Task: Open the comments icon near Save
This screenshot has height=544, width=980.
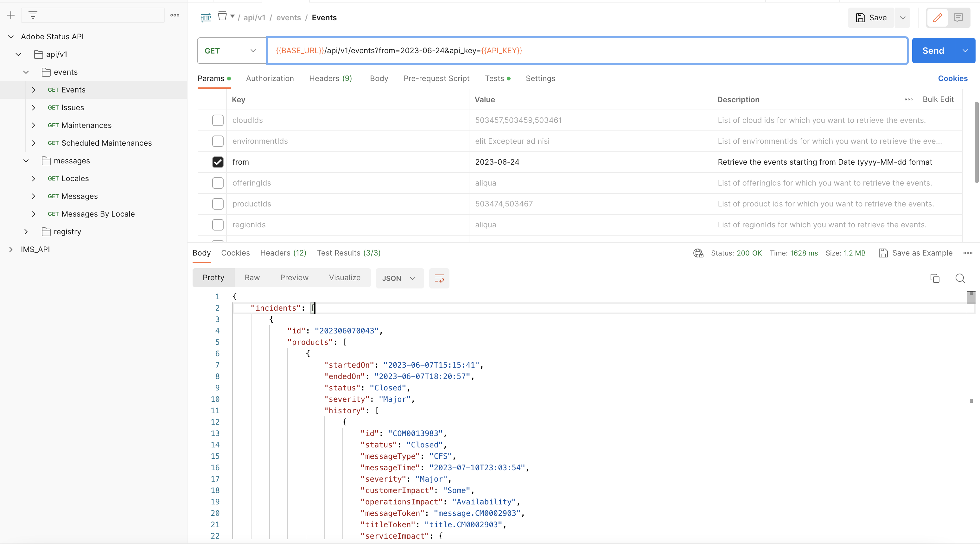Action: pos(958,17)
